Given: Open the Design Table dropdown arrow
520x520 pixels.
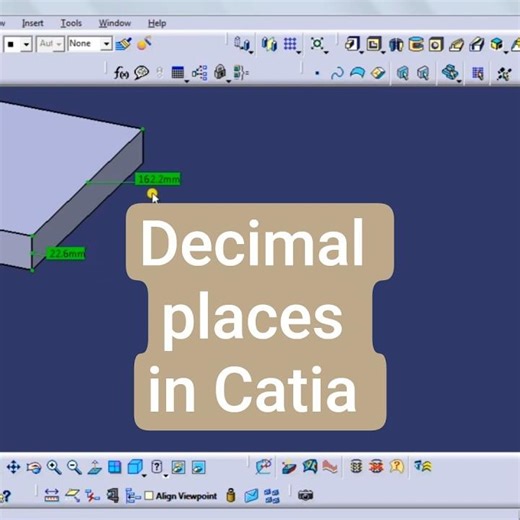Looking at the screenshot, I should click(187, 81).
